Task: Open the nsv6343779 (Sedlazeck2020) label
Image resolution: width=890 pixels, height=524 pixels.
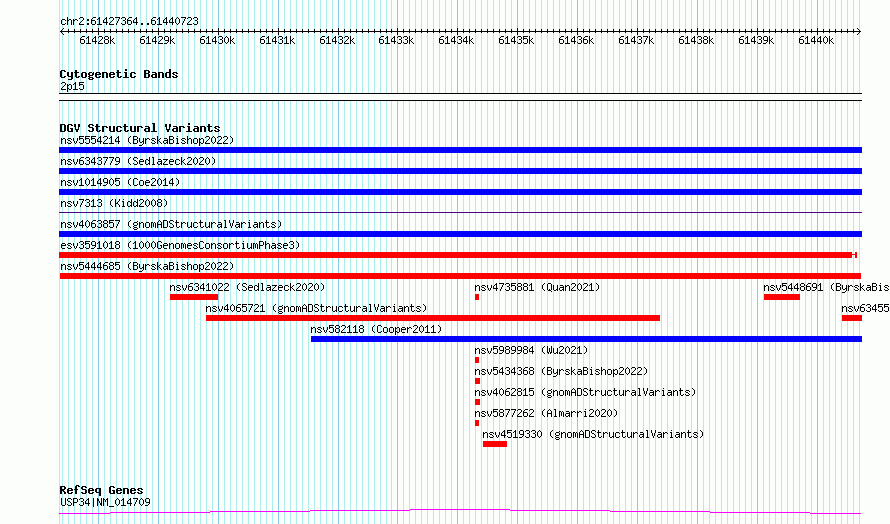Action: (x=138, y=161)
